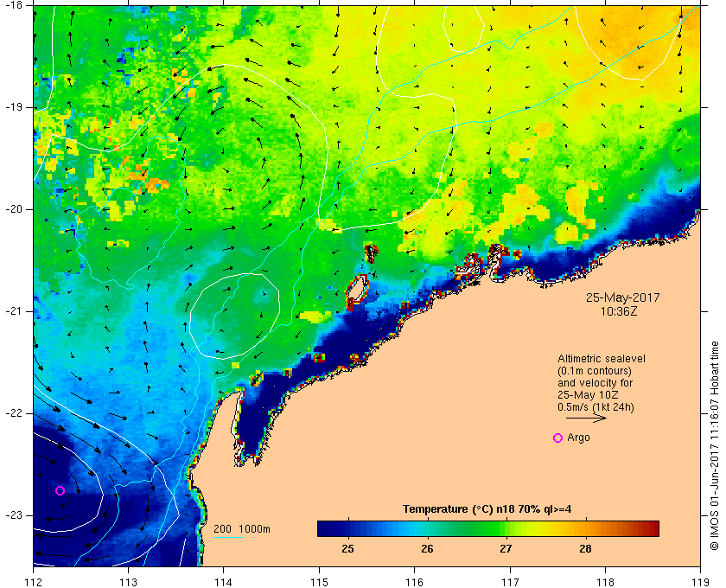Click the temperature colorbar
The width and height of the screenshot is (726, 588).
point(488,528)
